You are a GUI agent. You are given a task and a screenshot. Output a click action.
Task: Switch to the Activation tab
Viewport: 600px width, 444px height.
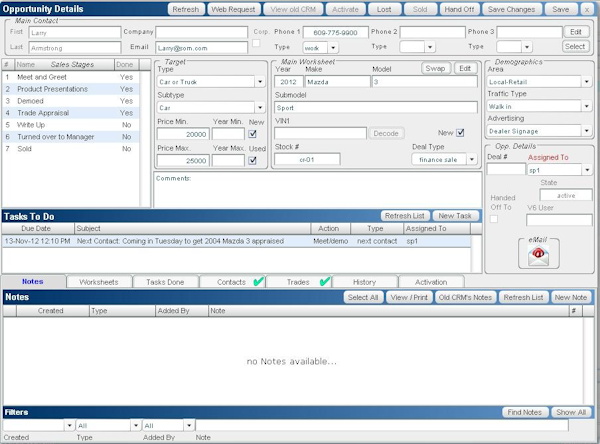coord(431,282)
